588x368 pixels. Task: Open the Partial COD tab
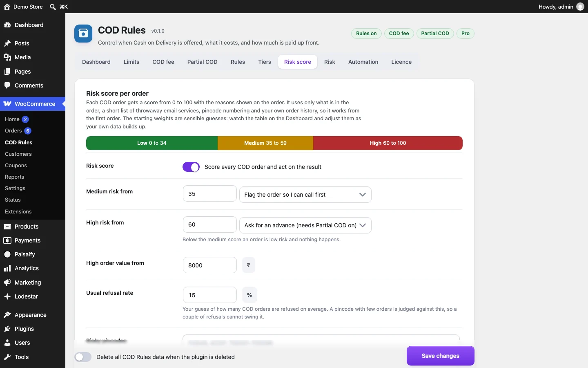(x=203, y=62)
